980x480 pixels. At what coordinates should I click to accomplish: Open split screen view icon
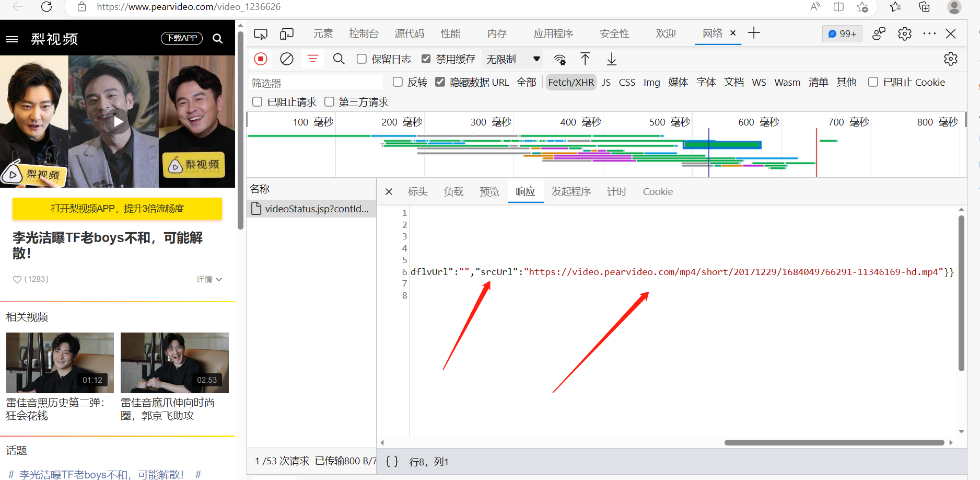[x=839, y=7]
